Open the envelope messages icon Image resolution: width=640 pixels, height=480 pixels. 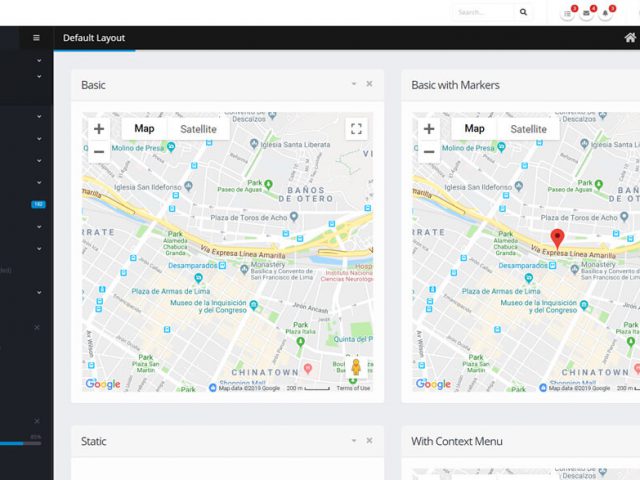click(587, 13)
